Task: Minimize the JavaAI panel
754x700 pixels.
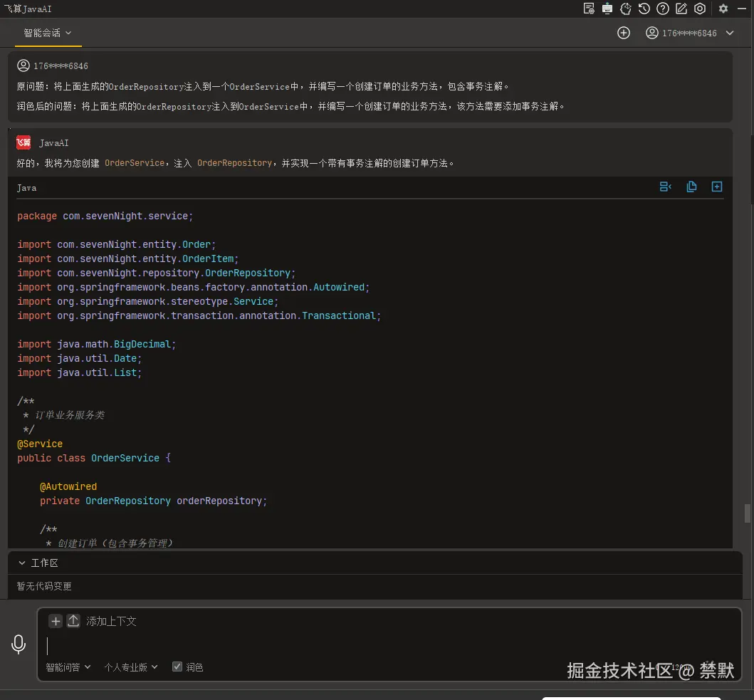Action: [742, 9]
